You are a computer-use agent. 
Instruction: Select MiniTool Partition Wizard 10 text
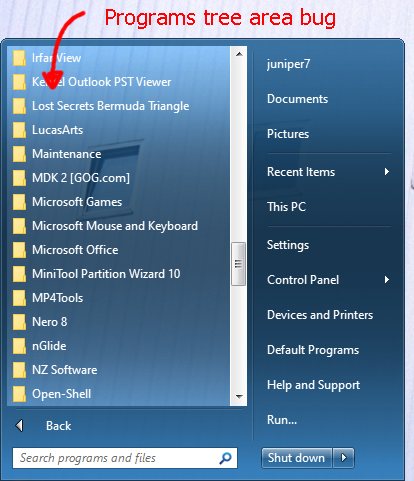pyautogui.click(x=106, y=274)
